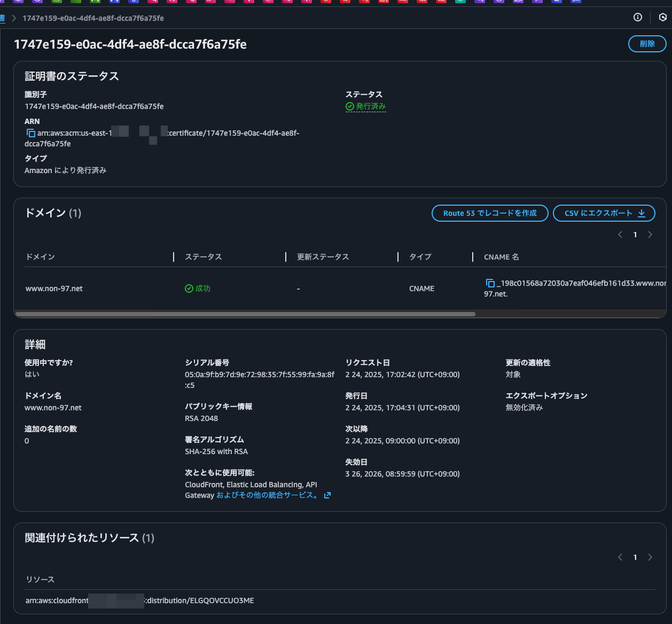Click the download icon on CSV export button

tap(642, 213)
